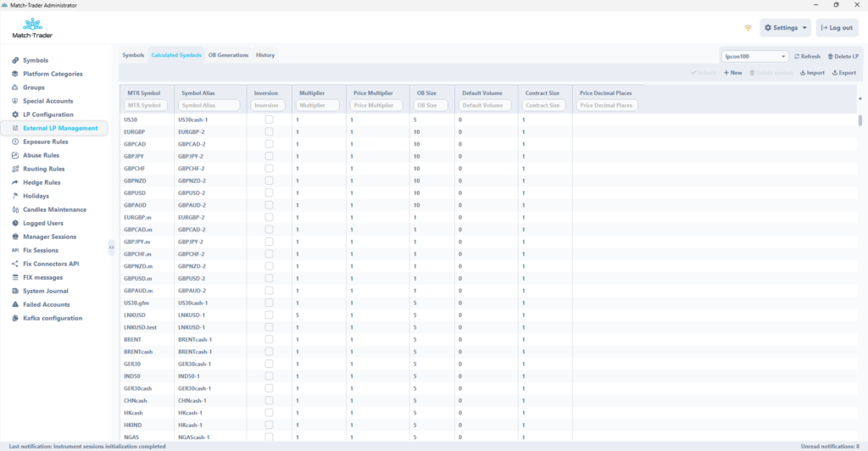Image resolution: width=868 pixels, height=451 pixels.
Task: Click the Candles Maintenance icon
Action: (x=14, y=209)
